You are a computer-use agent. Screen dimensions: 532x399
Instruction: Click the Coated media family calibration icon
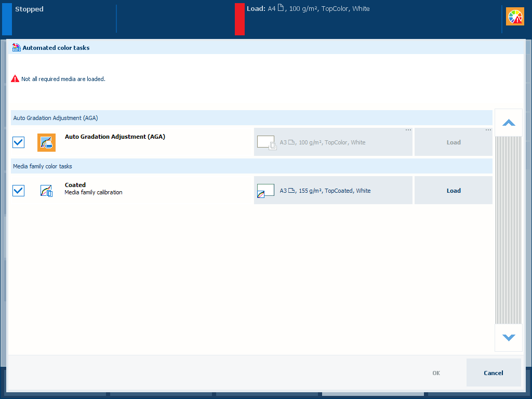(x=46, y=191)
